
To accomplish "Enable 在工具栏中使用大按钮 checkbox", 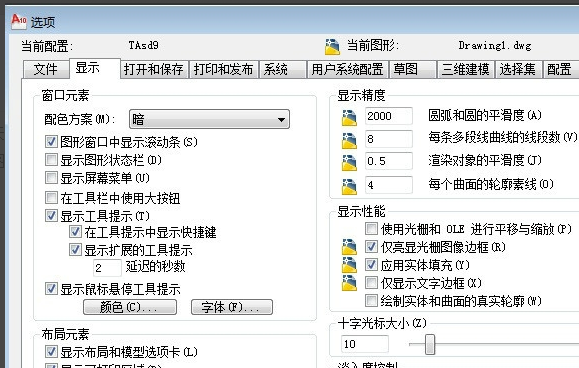I will (51, 197).
